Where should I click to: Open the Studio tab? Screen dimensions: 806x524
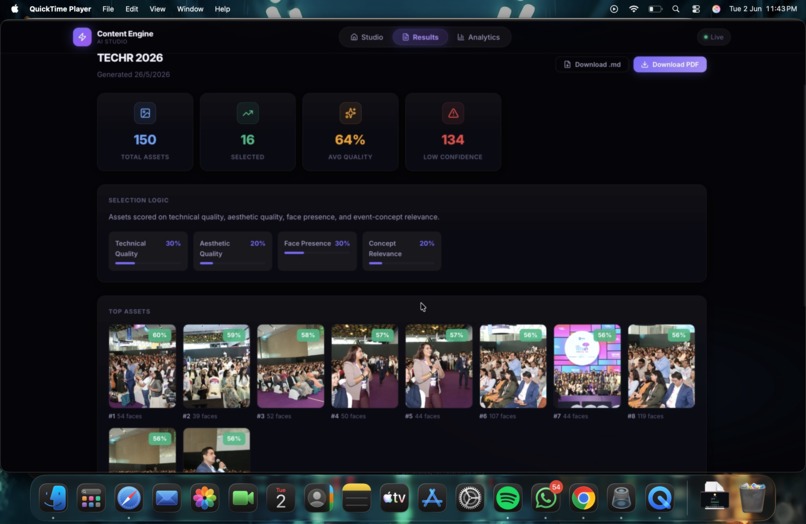tap(367, 37)
